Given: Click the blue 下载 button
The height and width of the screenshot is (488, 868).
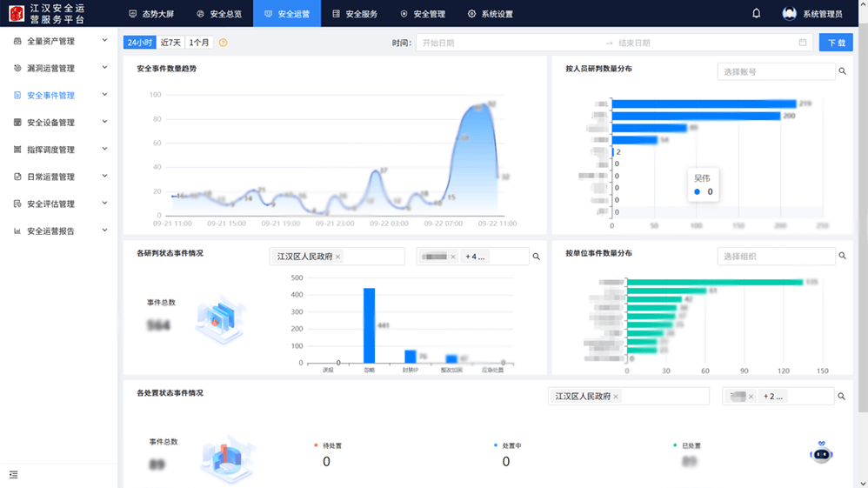Looking at the screenshot, I should click(x=836, y=43).
